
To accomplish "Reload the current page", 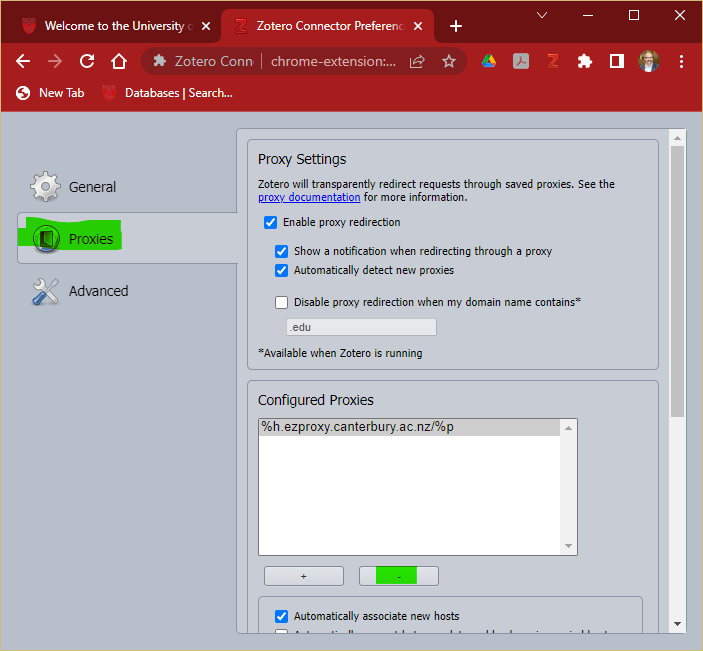I will [x=87, y=61].
